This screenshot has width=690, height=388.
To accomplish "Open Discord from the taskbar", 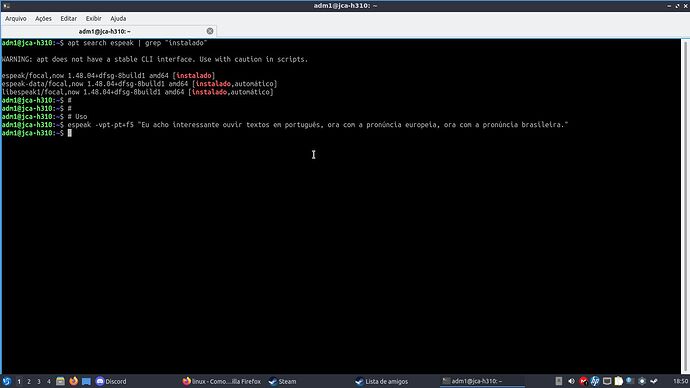I will (x=111, y=381).
